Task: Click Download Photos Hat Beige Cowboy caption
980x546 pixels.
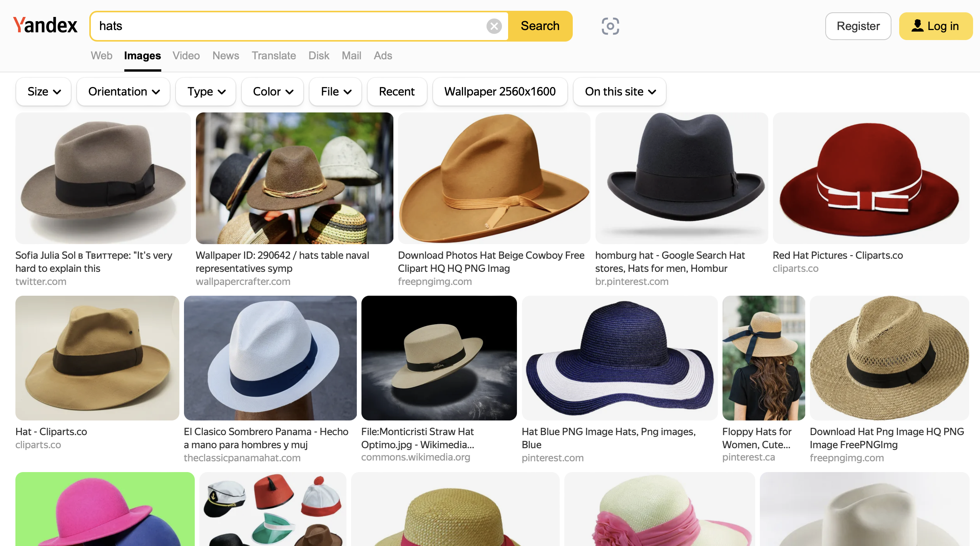Action: [491, 262]
